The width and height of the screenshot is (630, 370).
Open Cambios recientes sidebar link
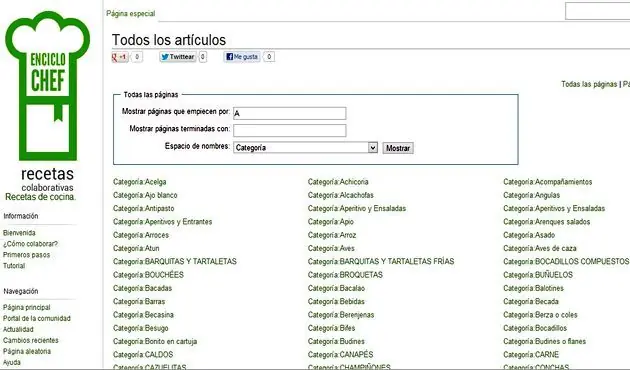pyautogui.click(x=31, y=340)
